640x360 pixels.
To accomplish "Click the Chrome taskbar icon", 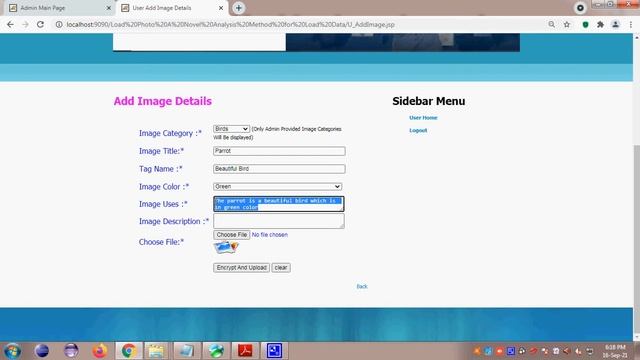I will [x=129, y=351].
